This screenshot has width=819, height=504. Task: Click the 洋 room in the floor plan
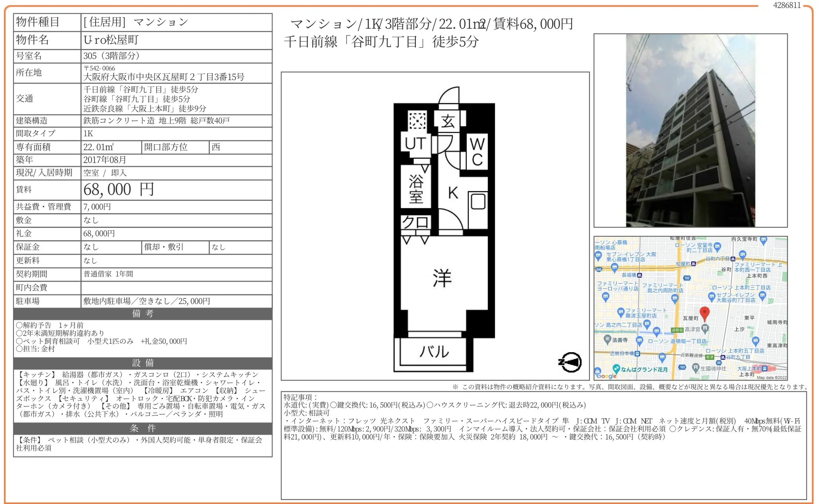443,278
